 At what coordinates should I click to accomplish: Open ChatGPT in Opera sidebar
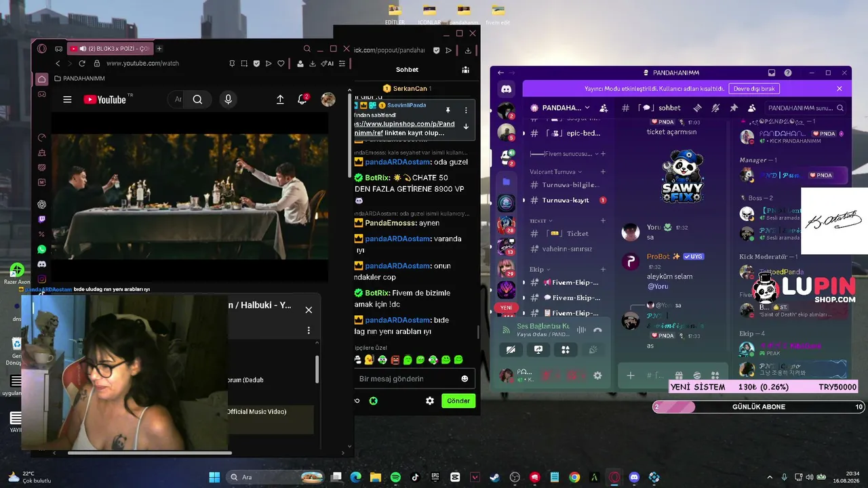(x=42, y=205)
